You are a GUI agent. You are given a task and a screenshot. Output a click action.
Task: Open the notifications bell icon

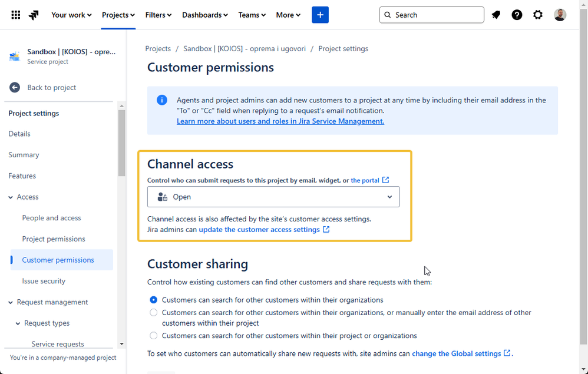[x=495, y=15]
